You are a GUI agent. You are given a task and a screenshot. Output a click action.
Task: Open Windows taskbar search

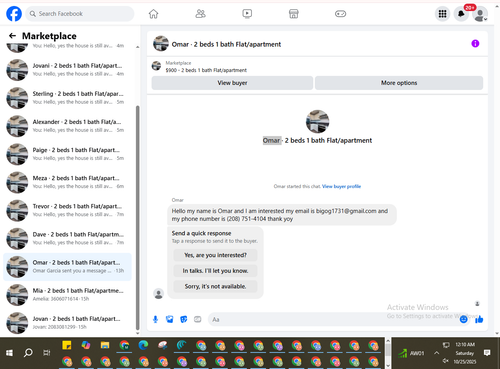pyautogui.click(x=28, y=353)
